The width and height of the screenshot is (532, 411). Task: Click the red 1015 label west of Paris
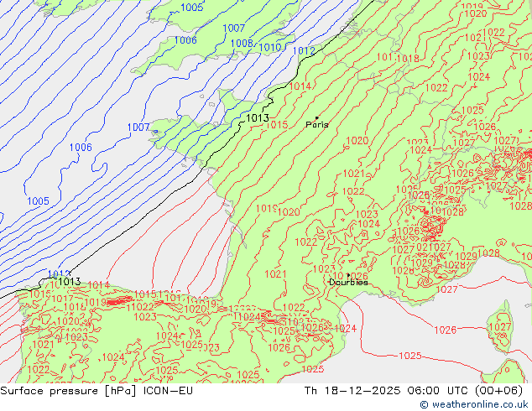click(x=277, y=125)
